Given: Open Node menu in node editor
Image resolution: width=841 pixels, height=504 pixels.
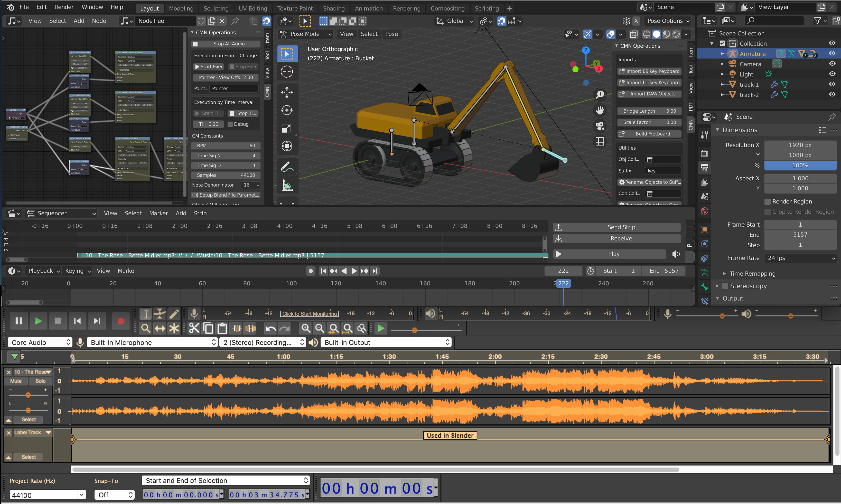Looking at the screenshot, I should 99,21.
